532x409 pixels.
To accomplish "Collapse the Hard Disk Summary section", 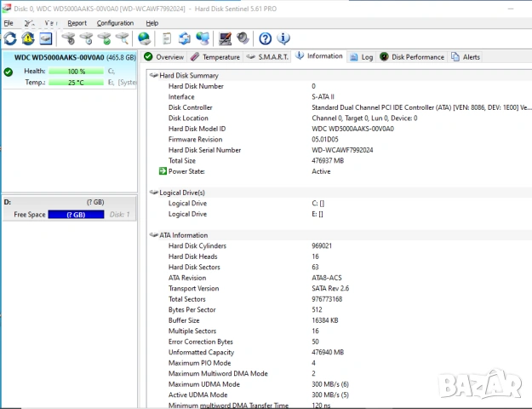I will (154, 76).
